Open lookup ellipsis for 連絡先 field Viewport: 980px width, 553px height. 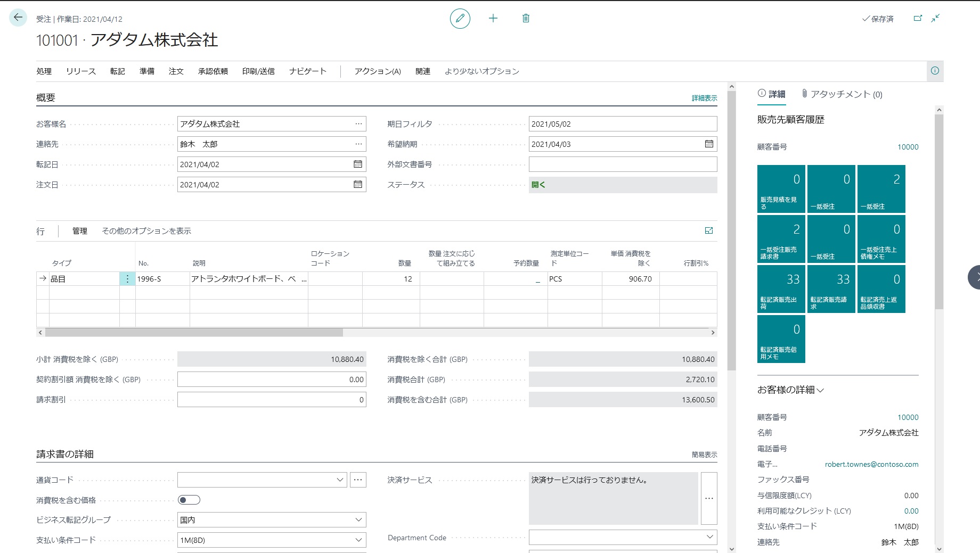pos(358,144)
